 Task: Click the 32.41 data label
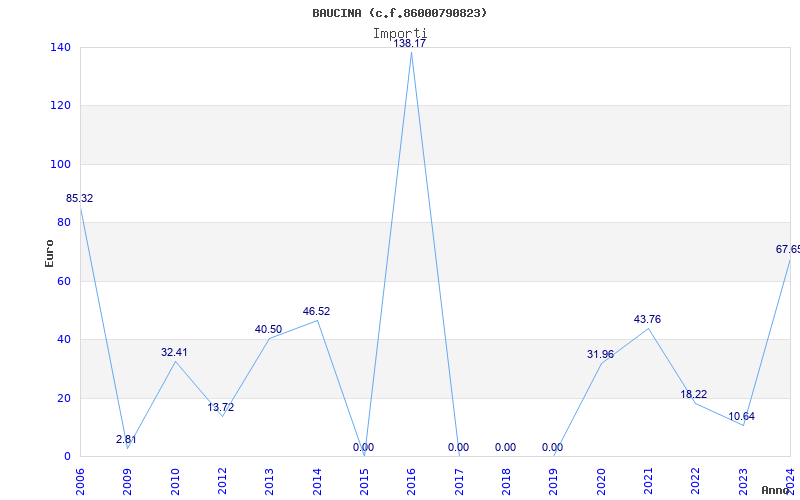click(174, 352)
